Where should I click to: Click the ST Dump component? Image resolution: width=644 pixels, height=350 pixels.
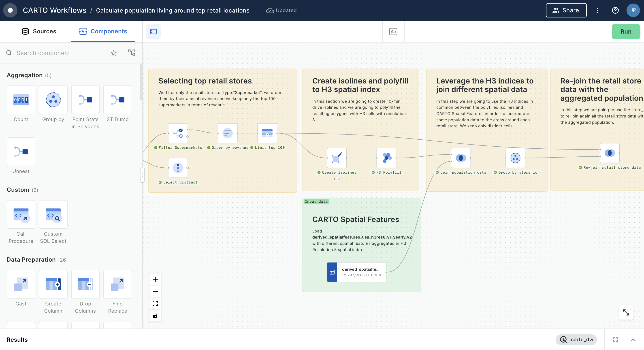point(117,100)
